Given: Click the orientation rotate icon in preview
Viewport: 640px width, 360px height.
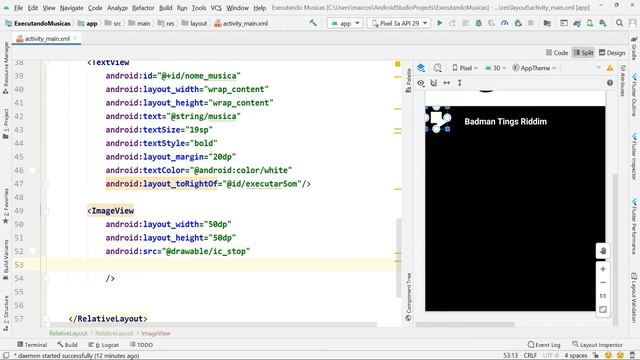Looking at the screenshot, I should tap(438, 68).
